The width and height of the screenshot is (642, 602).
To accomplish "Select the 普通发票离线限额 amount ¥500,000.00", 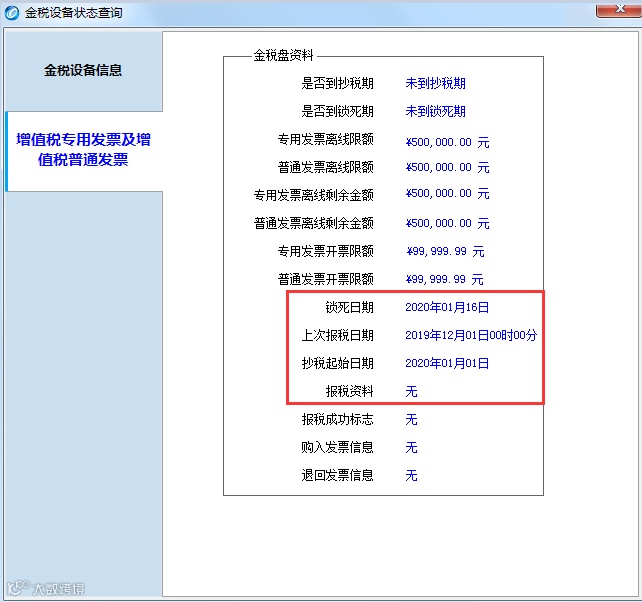I will [447, 167].
